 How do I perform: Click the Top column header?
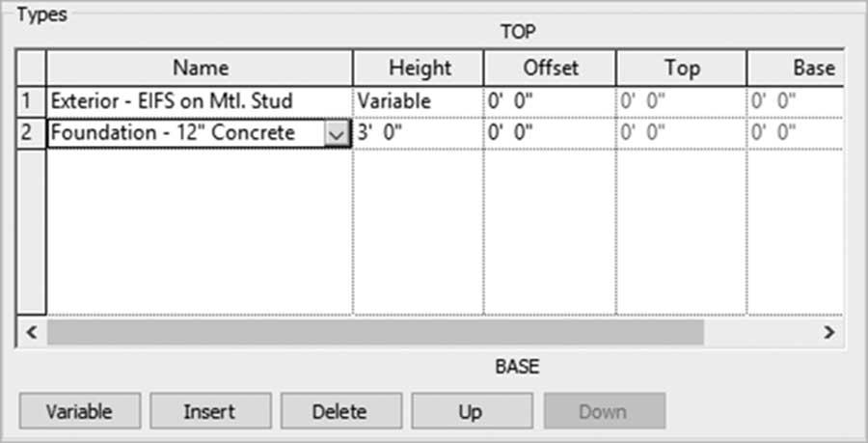click(682, 69)
